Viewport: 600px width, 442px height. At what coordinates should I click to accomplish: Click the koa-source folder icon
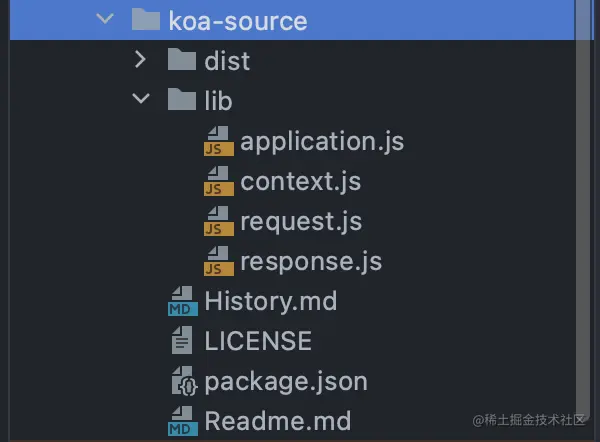(146, 20)
